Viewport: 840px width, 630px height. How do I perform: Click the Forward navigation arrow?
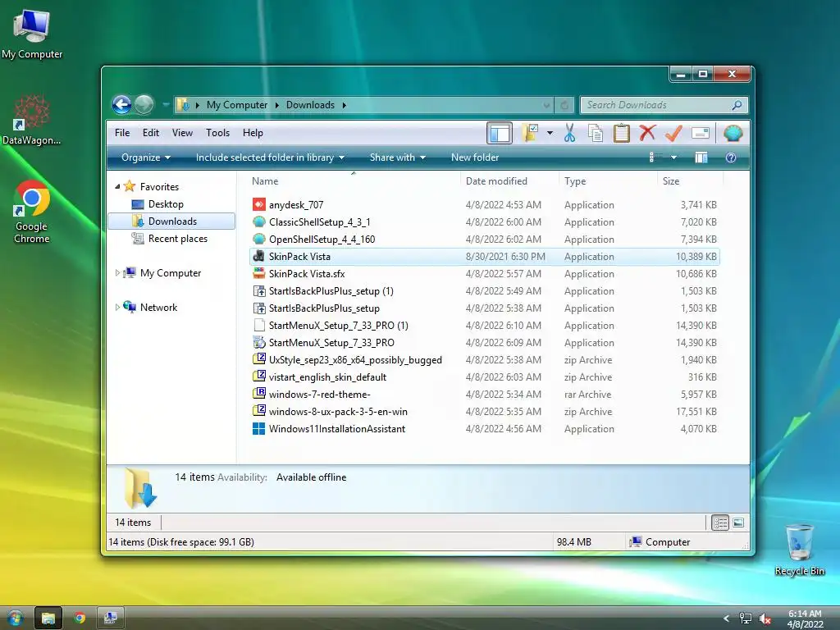tap(144, 104)
